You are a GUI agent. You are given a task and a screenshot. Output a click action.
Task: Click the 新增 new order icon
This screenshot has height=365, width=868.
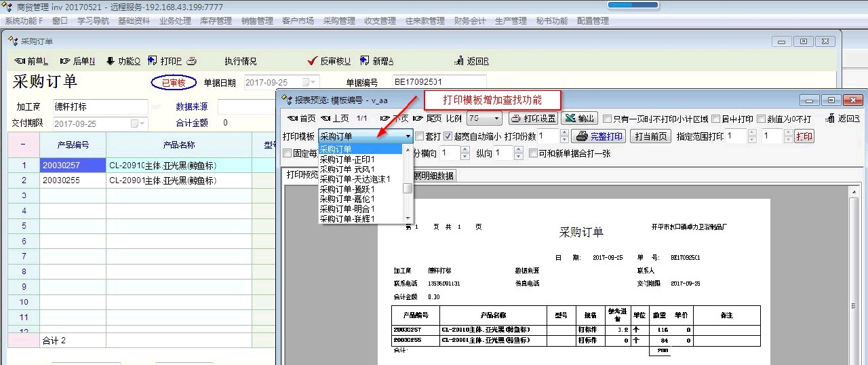point(365,61)
